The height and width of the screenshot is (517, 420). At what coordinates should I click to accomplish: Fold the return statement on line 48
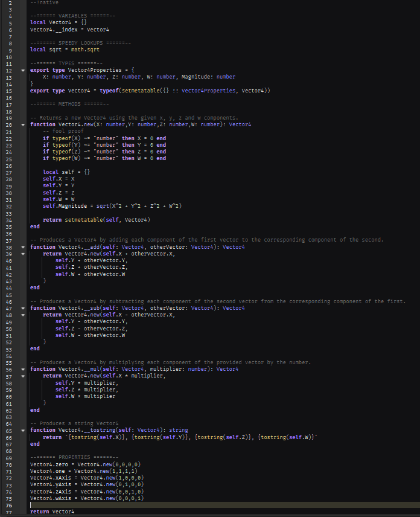[23, 315]
